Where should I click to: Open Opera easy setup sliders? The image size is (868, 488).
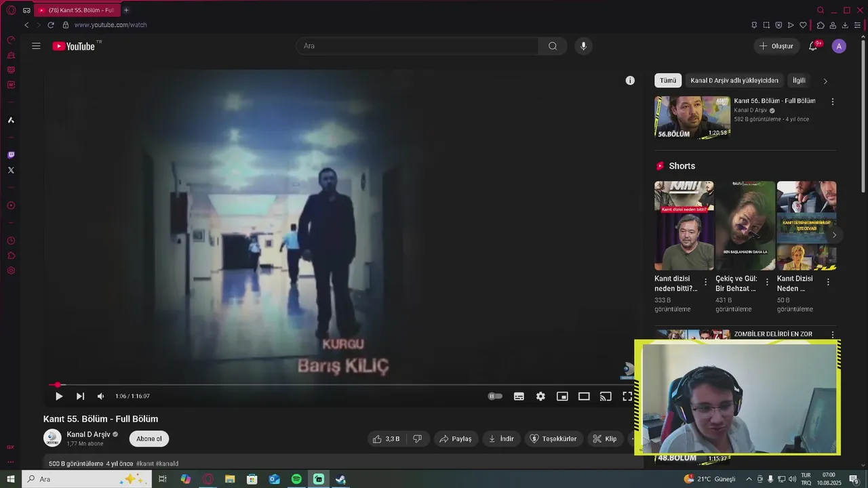pyautogui.click(x=857, y=25)
